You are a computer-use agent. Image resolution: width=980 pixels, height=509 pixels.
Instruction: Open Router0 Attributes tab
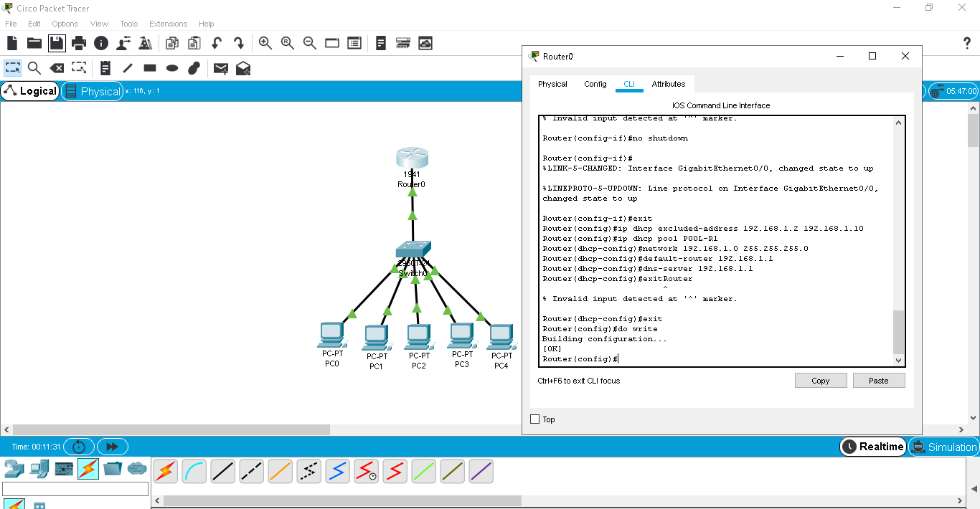pyautogui.click(x=668, y=84)
